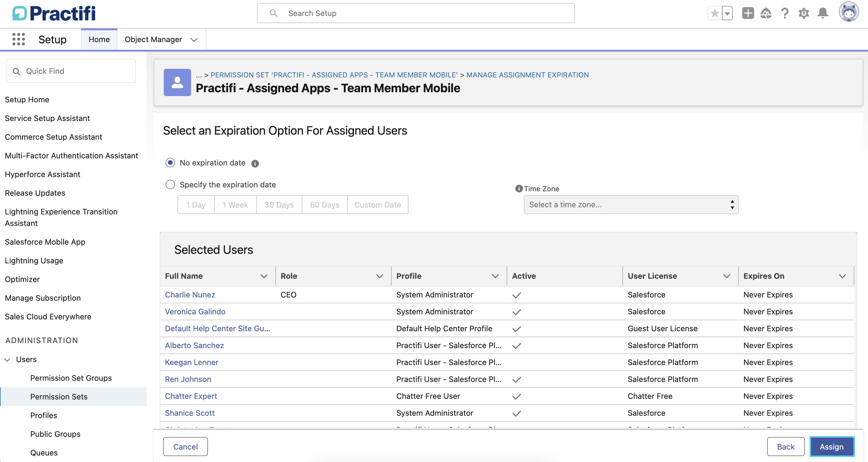Focus the Quick Find field

tap(71, 71)
